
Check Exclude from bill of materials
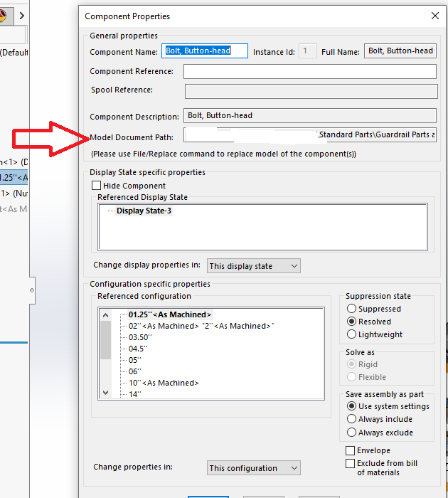pos(350,463)
